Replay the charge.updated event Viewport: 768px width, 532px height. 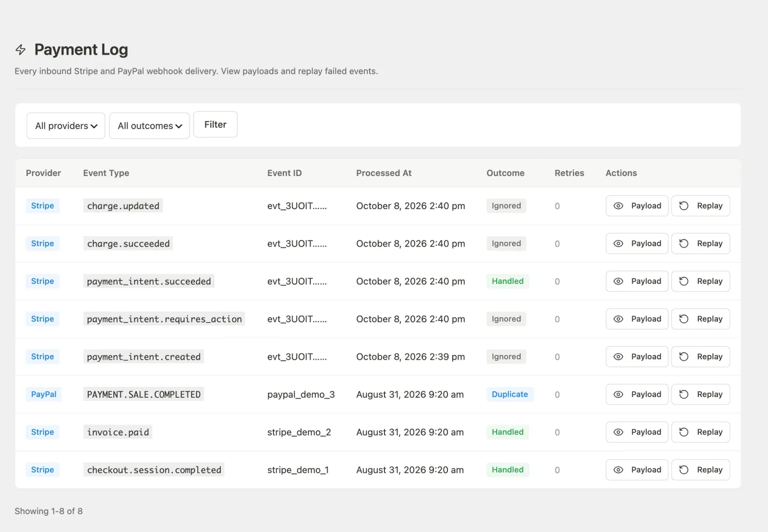click(701, 206)
